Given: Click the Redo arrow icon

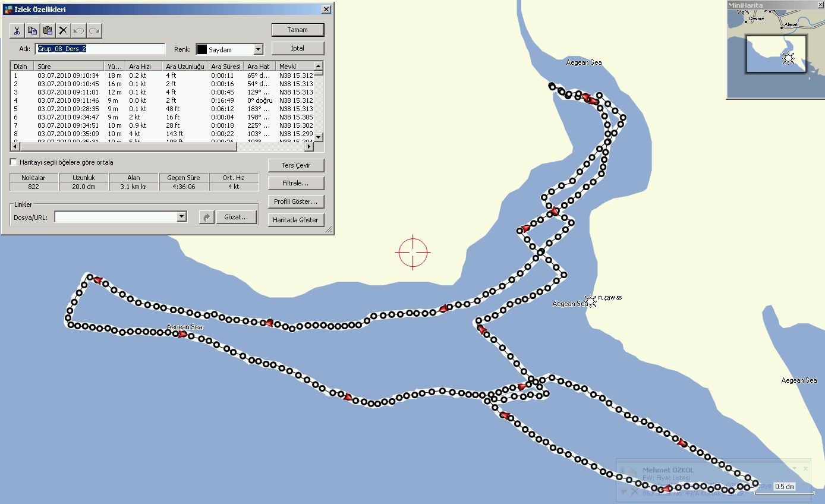Looking at the screenshot, I should point(95,30).
